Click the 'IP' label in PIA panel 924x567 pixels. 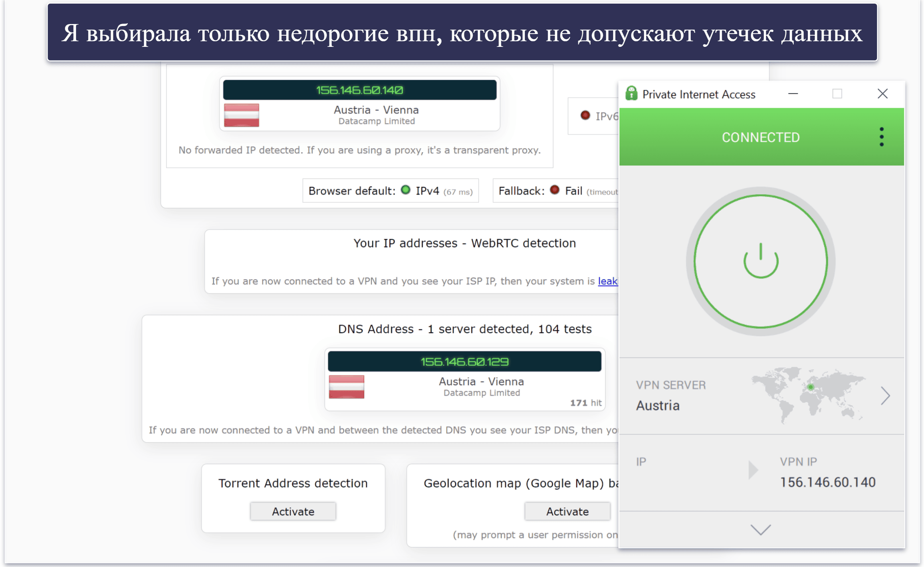[641, 462]
